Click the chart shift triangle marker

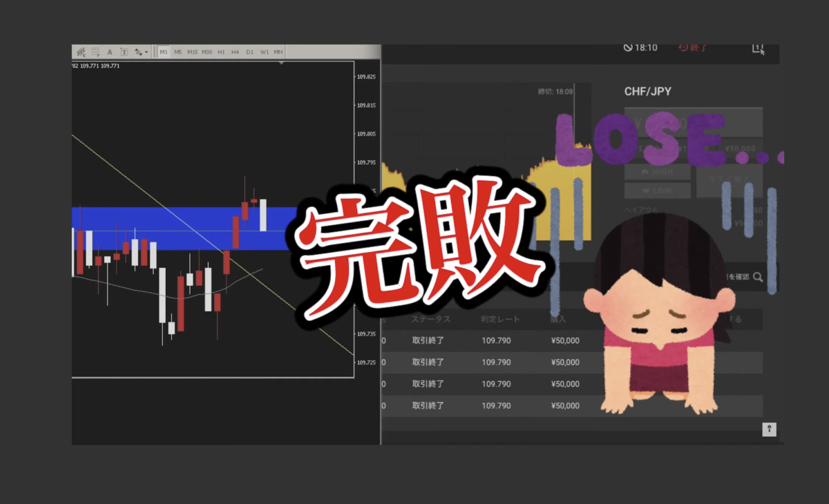coord(281,64)
